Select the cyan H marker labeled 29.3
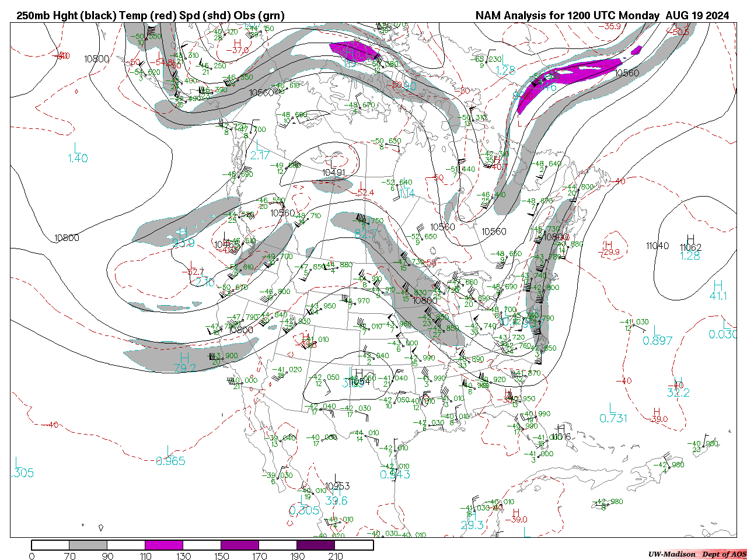Viewport: 747px width, 560px height. 472,516
